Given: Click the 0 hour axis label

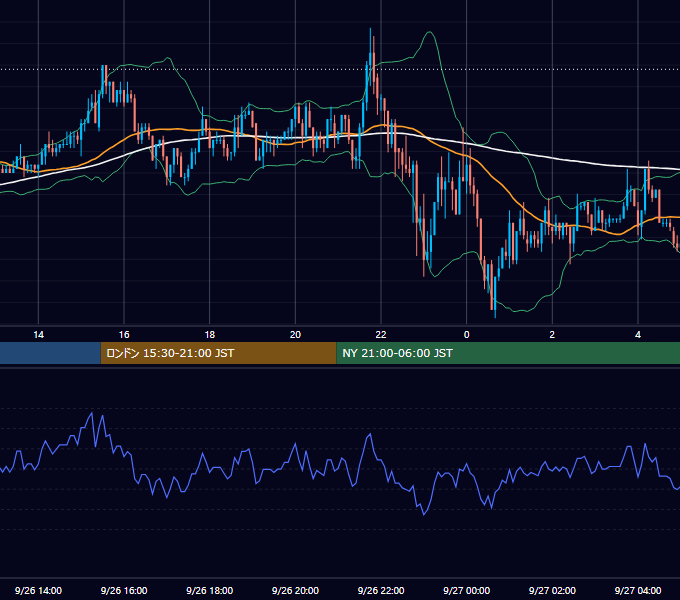Looking at the screenshot, I should pyautogui.click(x=467, y=335).
